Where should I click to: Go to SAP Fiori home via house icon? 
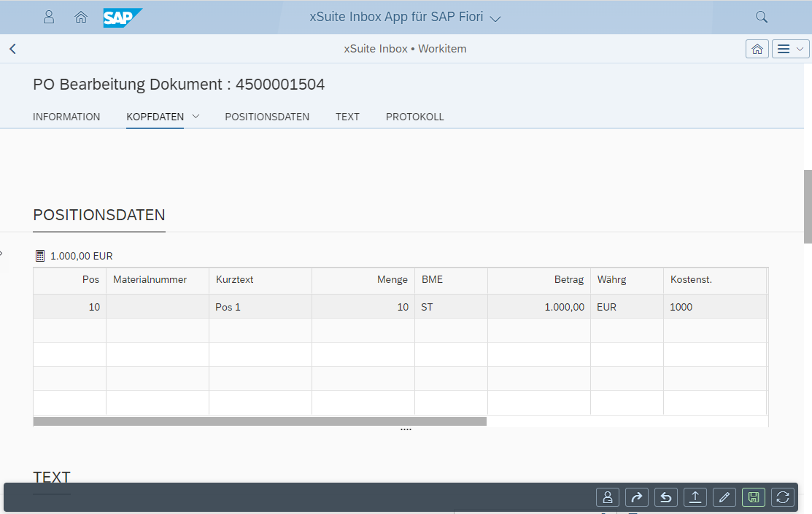(x=81, y=17)
